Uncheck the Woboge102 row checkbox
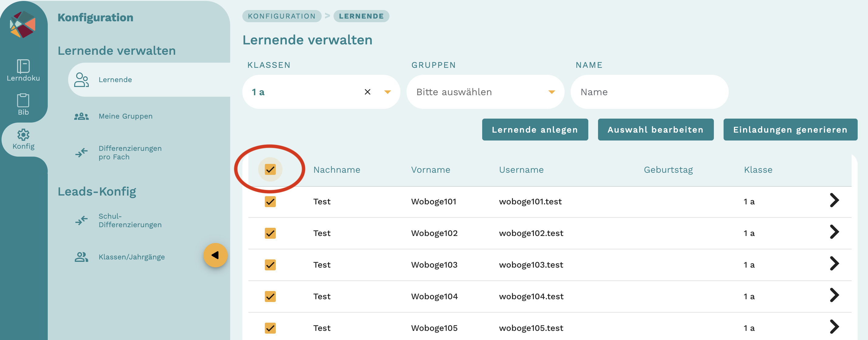 coord(270,233)
